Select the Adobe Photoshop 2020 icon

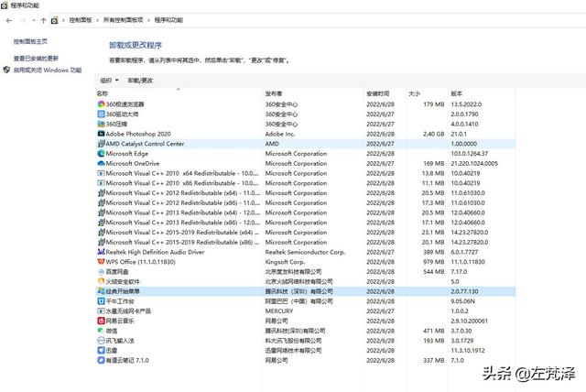(101, 134)
